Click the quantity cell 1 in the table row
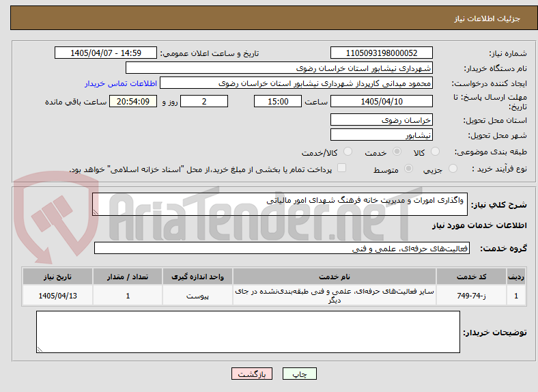Screen dimensions: 538x392 click(128, 296)
